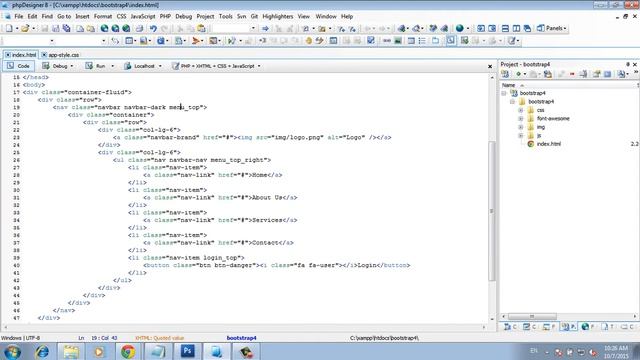
Task: Click the highlighted frame icon in second toolbar
Action: [451, 40]
